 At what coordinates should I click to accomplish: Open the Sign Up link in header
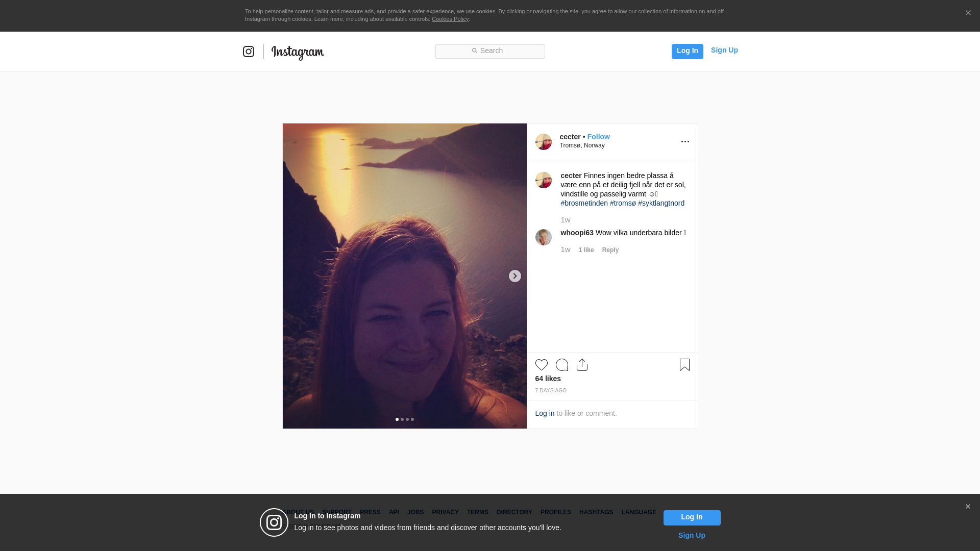pos(724,50)
